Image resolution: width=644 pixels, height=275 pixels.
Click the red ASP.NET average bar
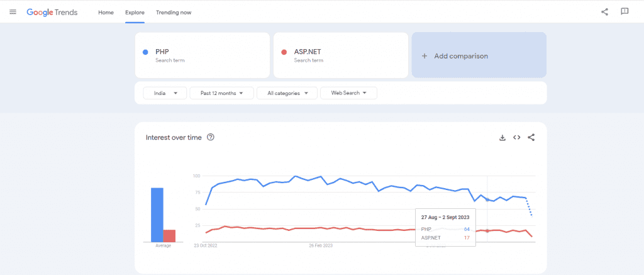pos(169,236)
